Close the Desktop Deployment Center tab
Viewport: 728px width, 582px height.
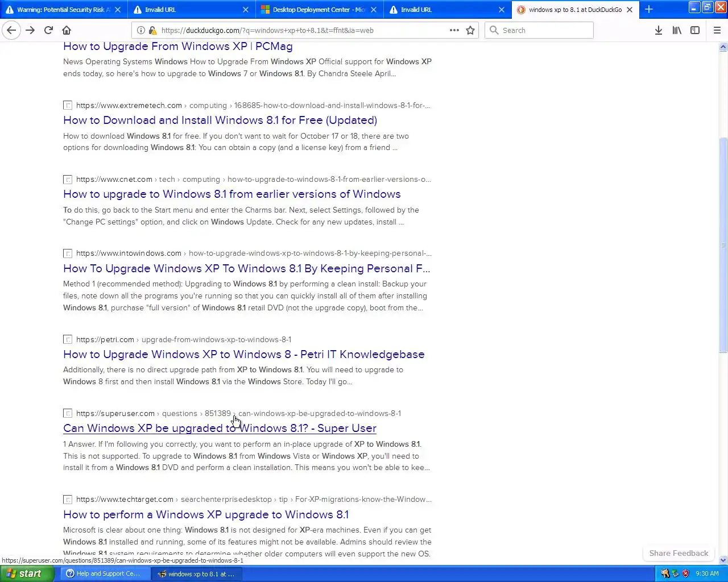[x=374, y=10]
